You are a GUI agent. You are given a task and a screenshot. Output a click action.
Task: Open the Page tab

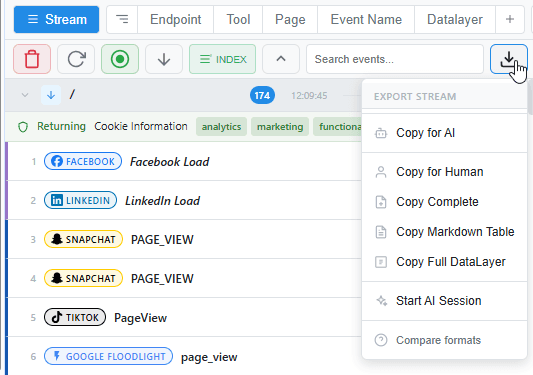coord(290,19)
